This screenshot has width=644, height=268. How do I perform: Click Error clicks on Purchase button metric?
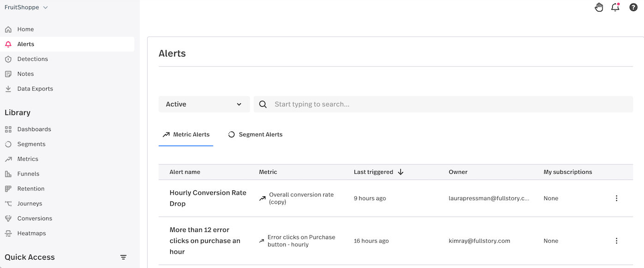tap(301, 241)
